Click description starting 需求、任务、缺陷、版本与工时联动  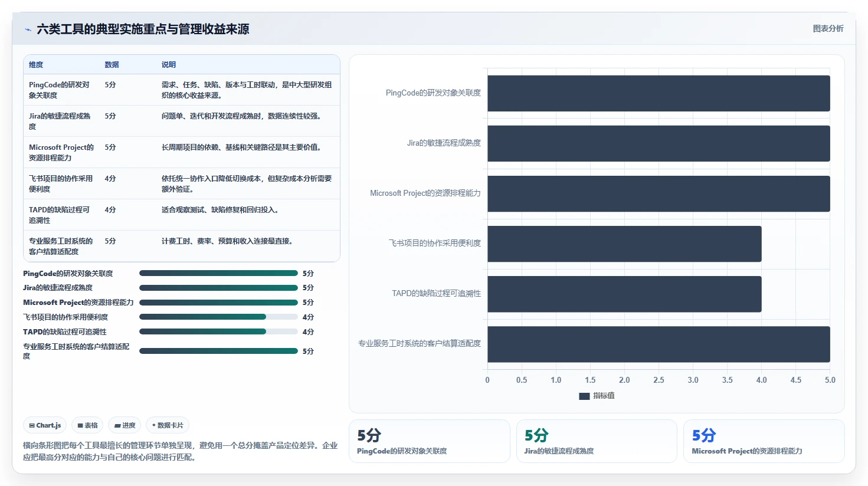pos(247,90)
